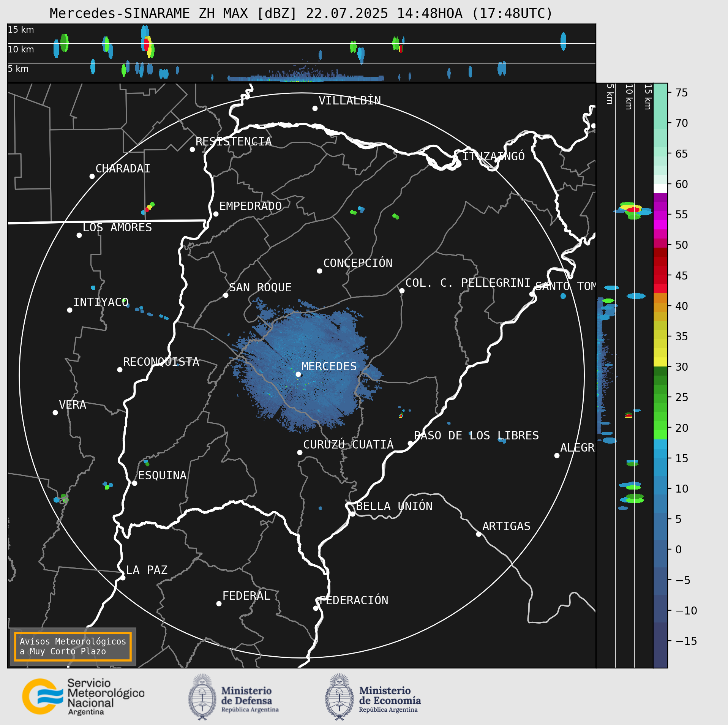Click the PASO DE LOS LIBRES marker
728x725 pixels.
pyautogui.click(x=410, y=443)
